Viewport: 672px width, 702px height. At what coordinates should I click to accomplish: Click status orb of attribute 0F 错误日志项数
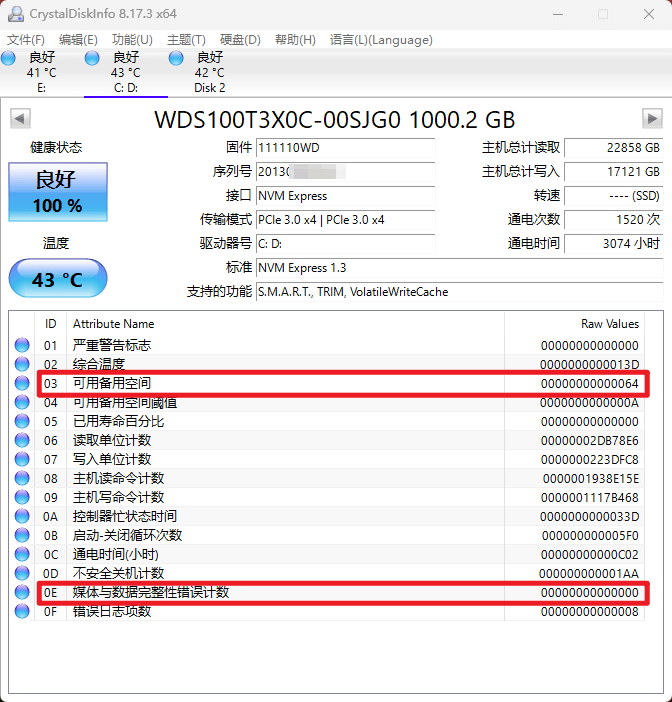pos(22,611)
